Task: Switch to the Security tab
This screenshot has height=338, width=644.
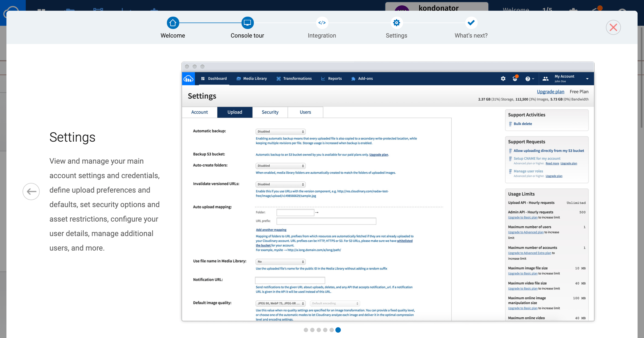Action: coord(270,112)
